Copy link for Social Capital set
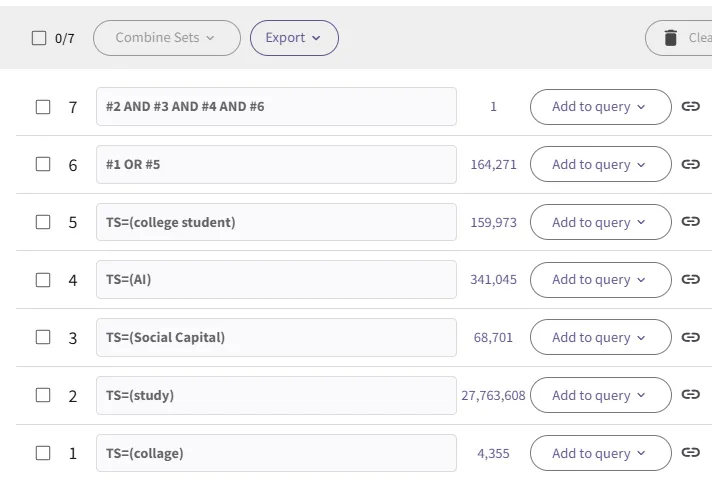This screenshot has height=498, width=712. click(690, 337)
